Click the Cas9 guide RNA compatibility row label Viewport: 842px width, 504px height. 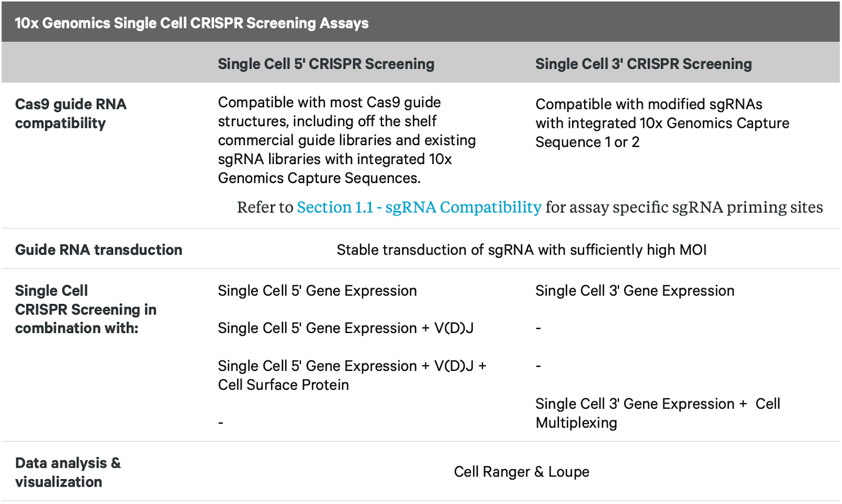71,114
